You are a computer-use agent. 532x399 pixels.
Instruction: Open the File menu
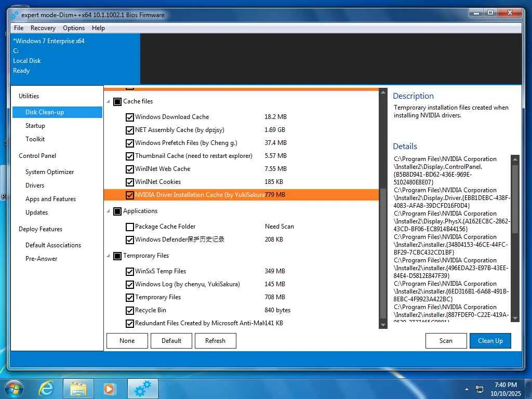[19, 28]
